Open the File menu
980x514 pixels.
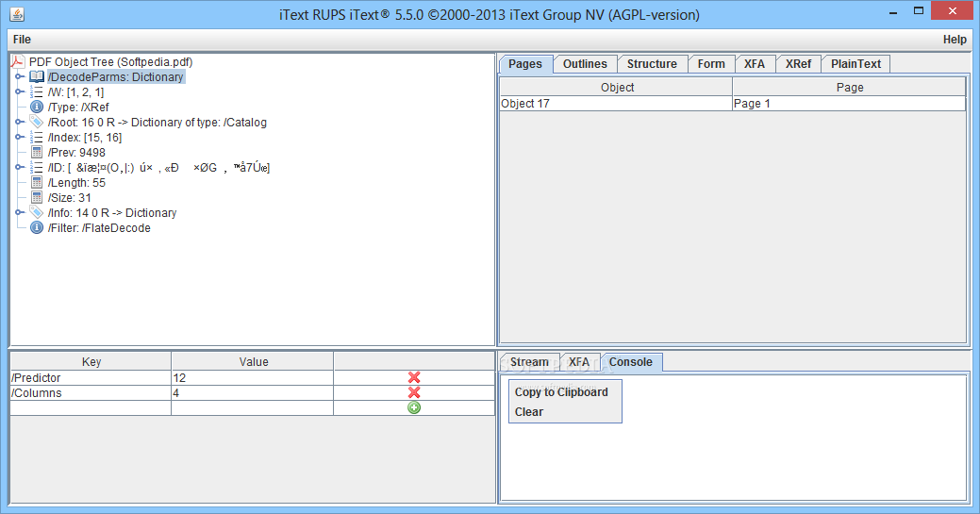pos(22,40)
